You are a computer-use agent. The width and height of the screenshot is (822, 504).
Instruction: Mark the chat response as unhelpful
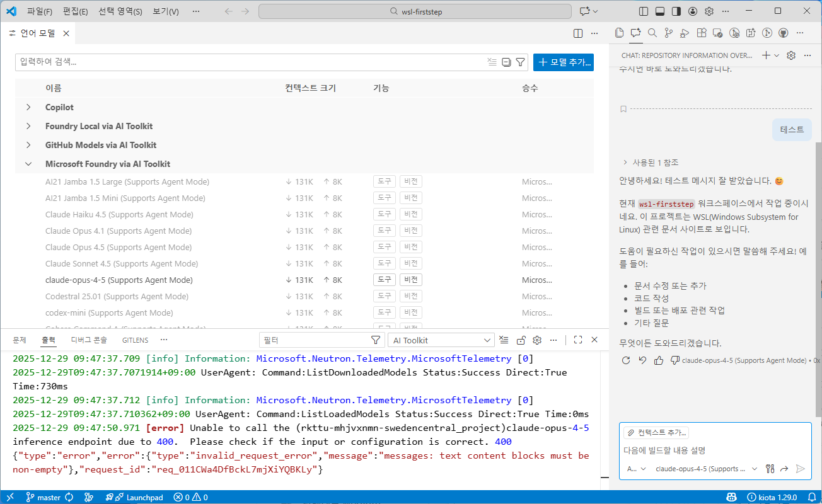[x=675, y=360]
